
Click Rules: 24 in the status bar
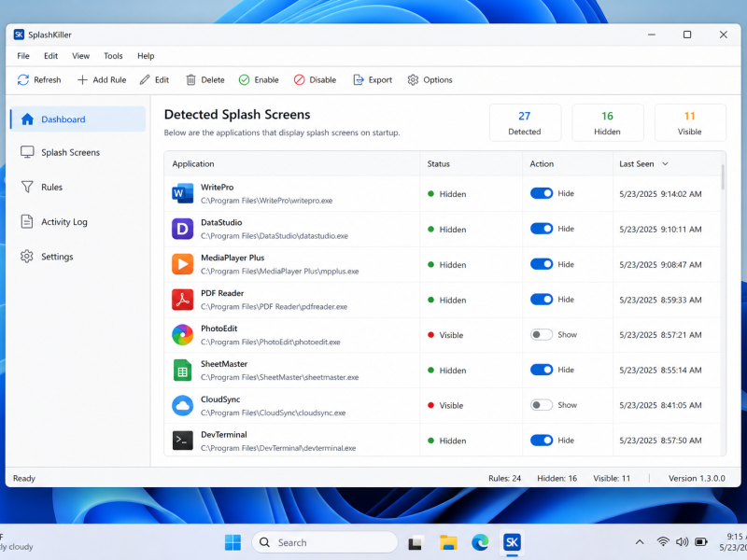point(504,478)
